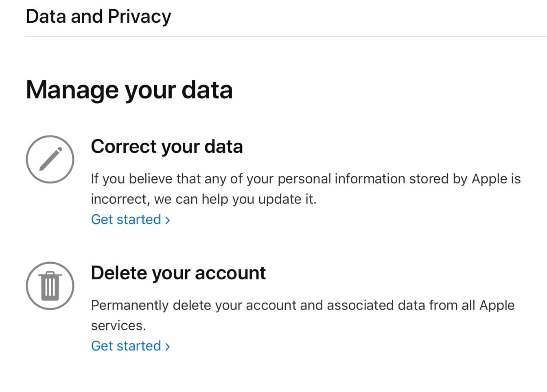
Task: Click the Correct your data heading
Action: 167,146
